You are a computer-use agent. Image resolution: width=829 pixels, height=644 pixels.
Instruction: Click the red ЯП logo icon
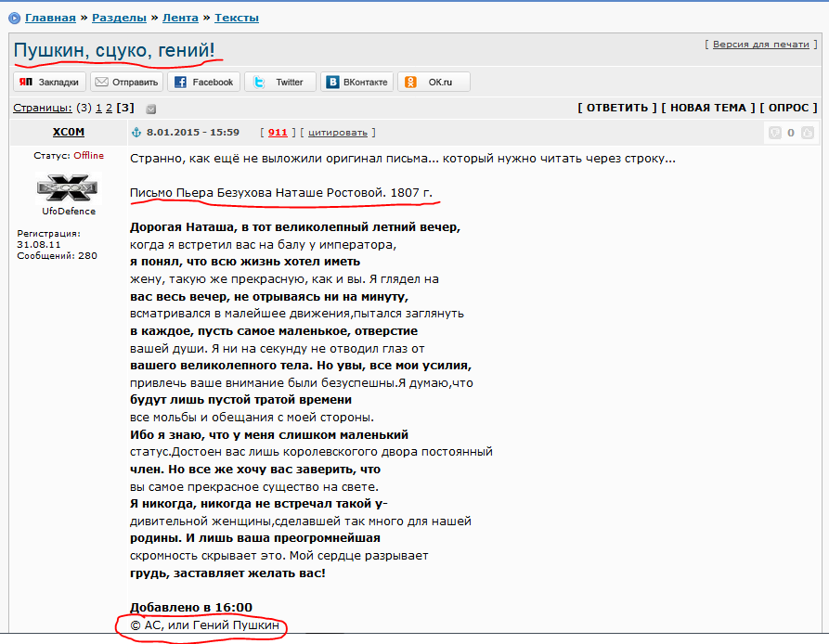click(26, 82)
